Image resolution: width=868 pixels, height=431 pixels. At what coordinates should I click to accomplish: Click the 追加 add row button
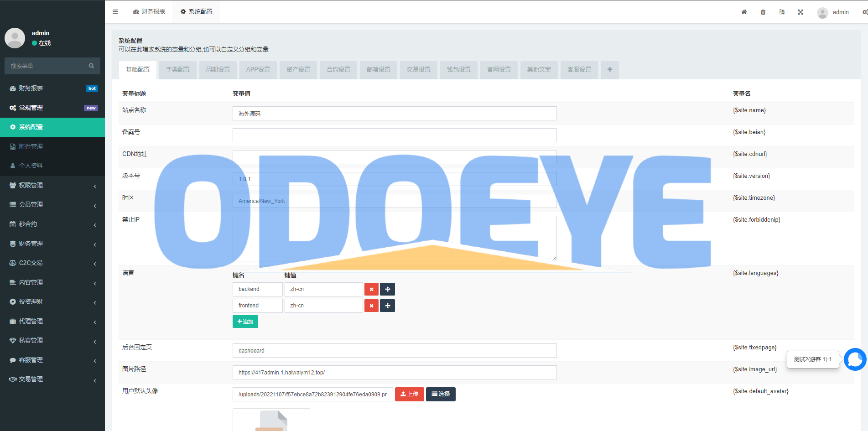[x=245, y=322]
